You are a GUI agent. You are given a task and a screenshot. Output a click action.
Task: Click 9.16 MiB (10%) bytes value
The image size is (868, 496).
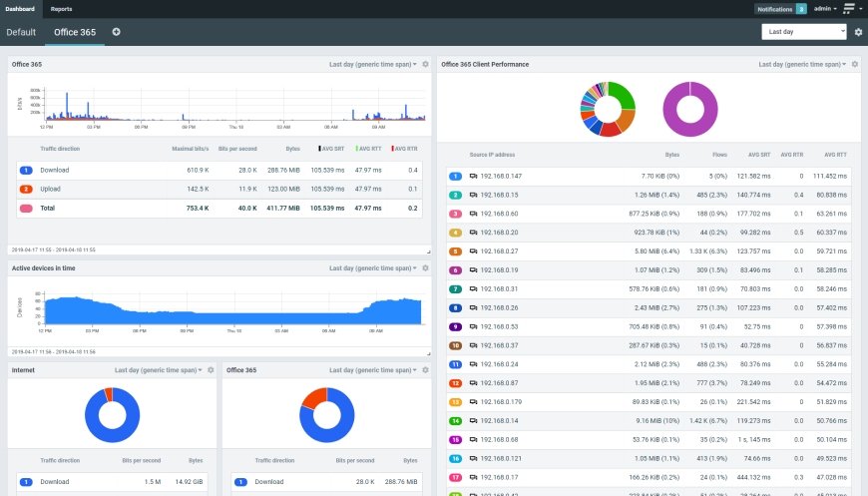[657, 421]
